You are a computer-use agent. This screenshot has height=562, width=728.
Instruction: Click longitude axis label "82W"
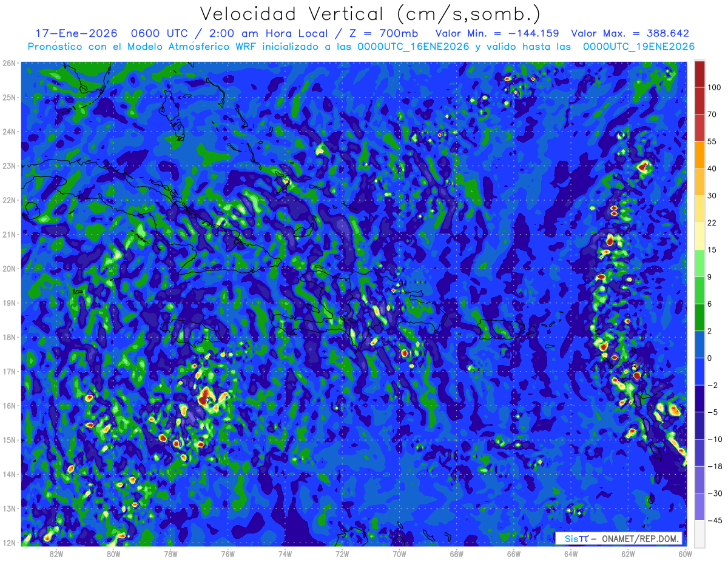click(x=56, y=554)
